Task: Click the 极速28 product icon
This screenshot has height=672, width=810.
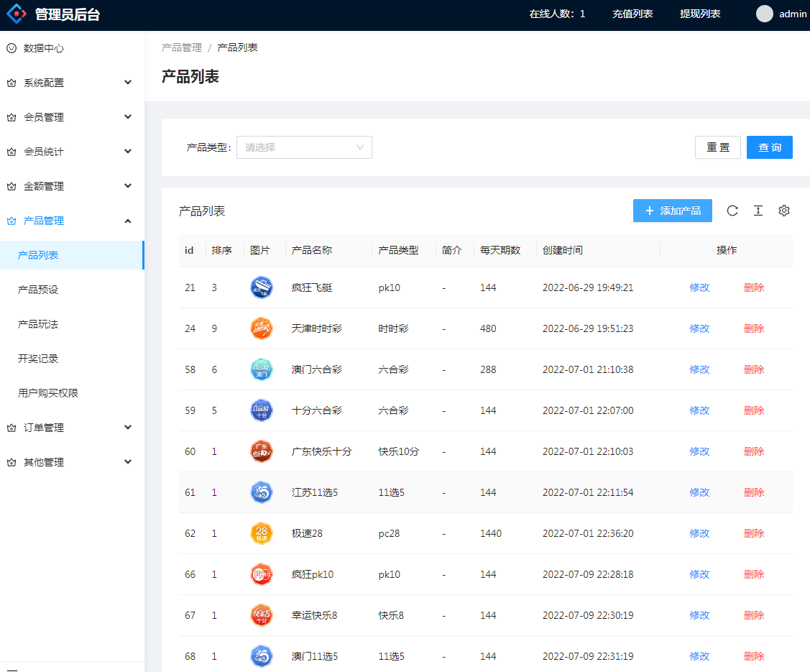Action: [x=261, y=533]
